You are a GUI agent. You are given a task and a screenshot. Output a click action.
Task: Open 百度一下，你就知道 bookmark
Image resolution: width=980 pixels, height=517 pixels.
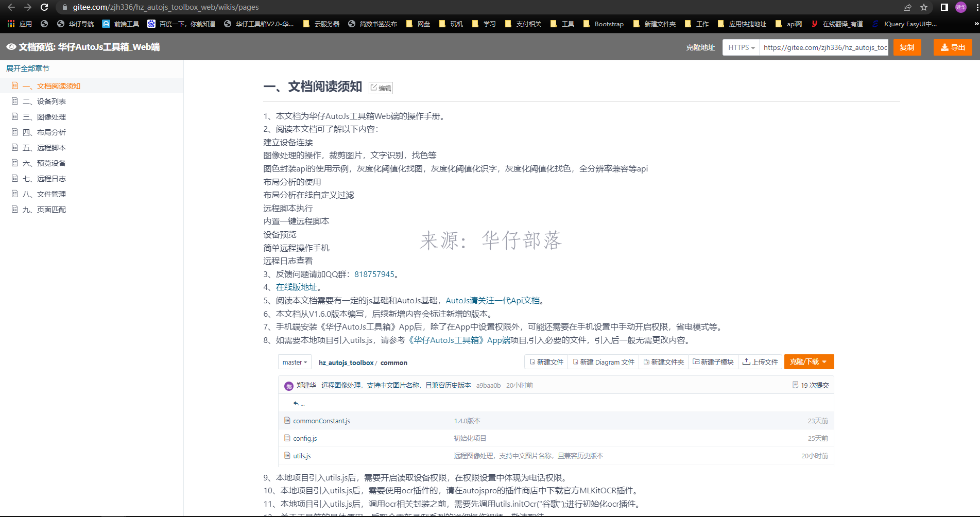(x=181, y=24)
